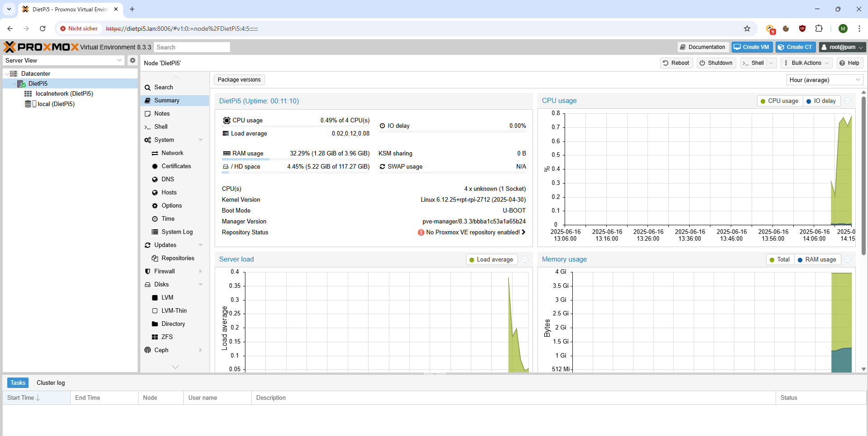Click the repository warning exclamation icon
The width and height of the screenshot is (868, 436).
[x=421, y=232]
